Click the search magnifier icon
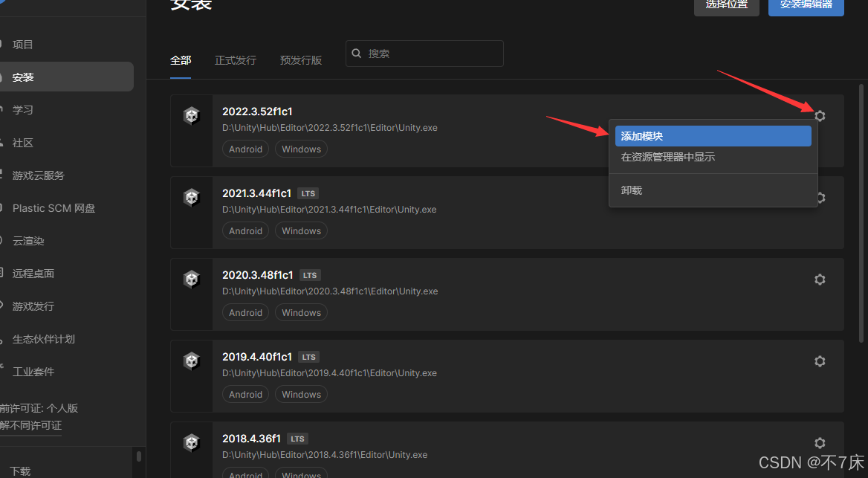 click(357, 54)
